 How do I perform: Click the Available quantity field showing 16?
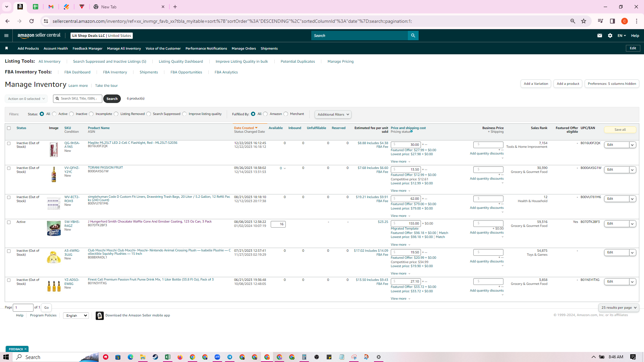278,224
